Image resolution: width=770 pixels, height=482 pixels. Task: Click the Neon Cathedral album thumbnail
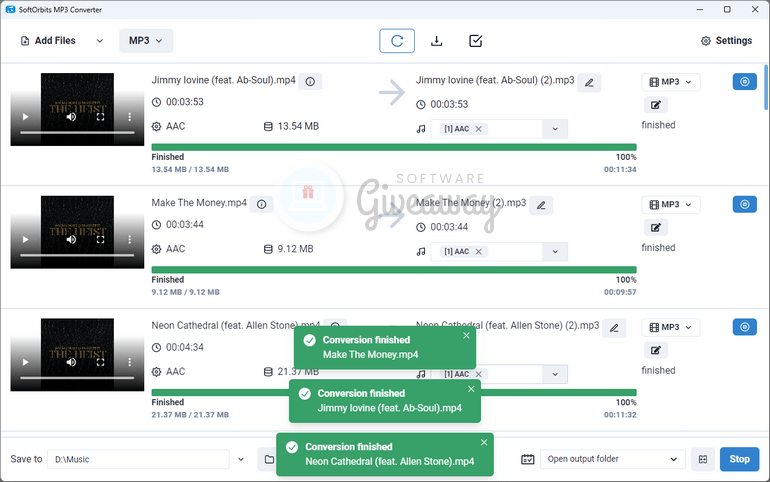coord(77,354)
